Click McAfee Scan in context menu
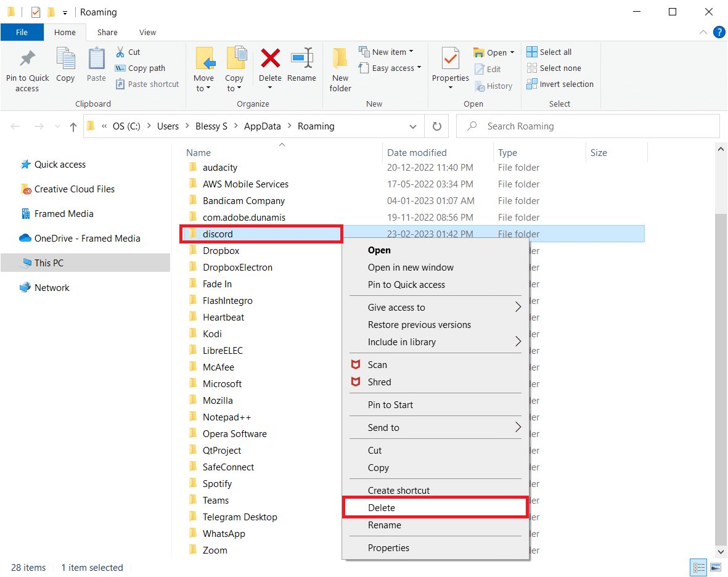 point(377,365)
